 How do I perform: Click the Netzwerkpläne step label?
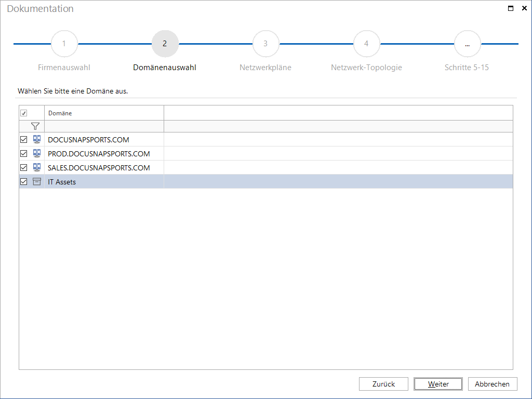tap(265, 67)
